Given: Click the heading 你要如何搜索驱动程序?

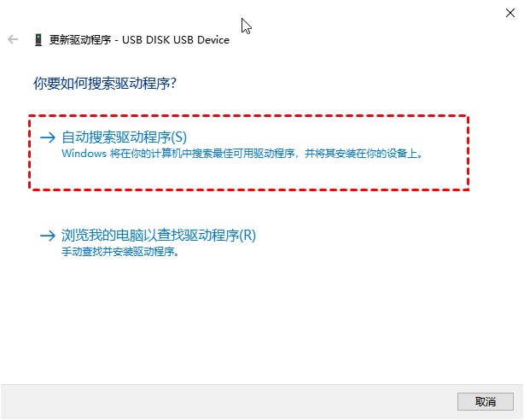Looking at the screenshot, I should tap(105, 84).
